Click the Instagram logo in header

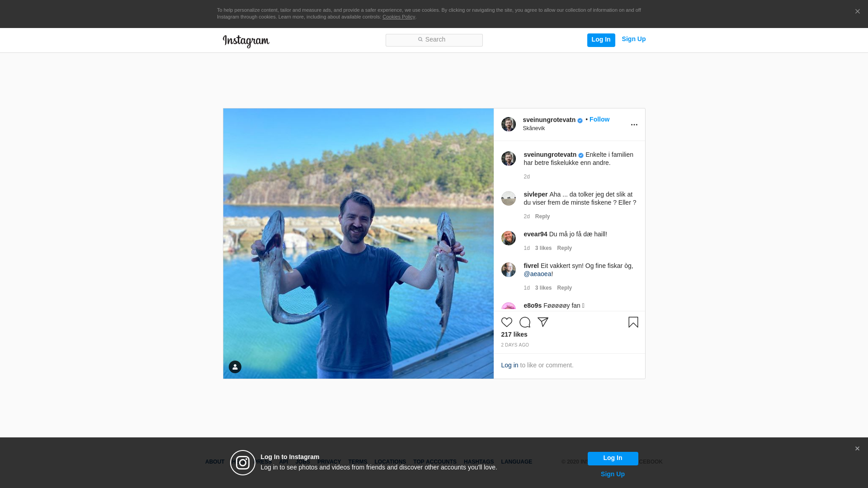[x=246, y=41]
